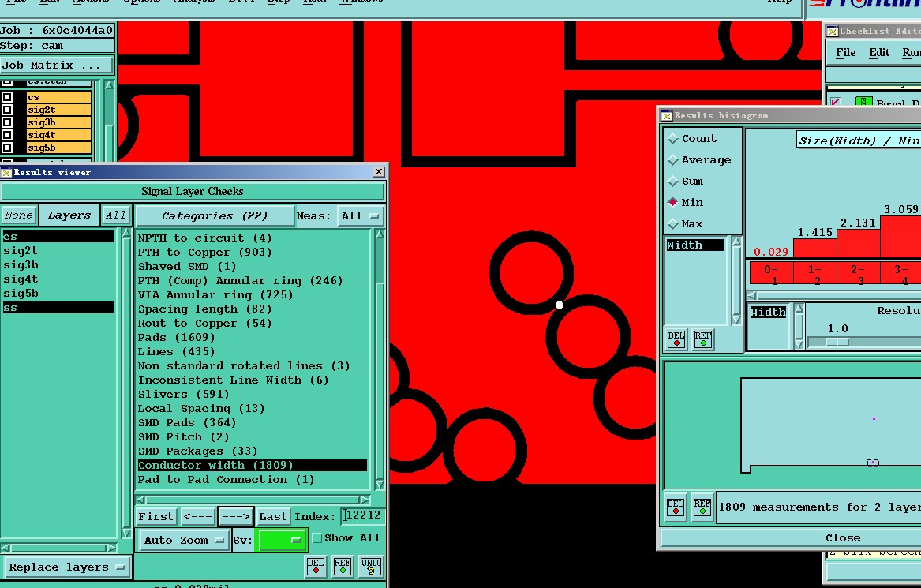Enable the Show All checkbox
This screenshot has width=921, height=588.
[x=317, y=538]
